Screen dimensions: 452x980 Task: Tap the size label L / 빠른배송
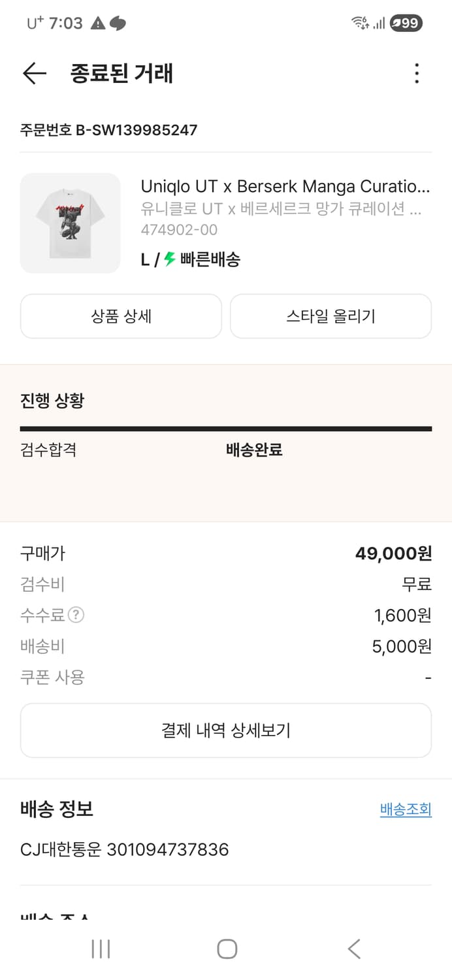[x=193, y=259]
